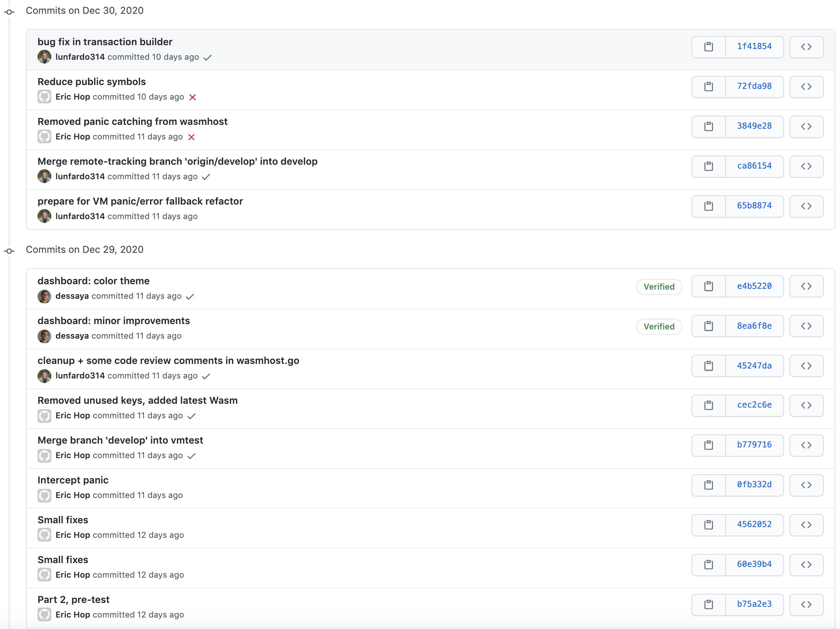This screenshot has width=840, height=629.
Task: Click dessaya avatar on color theme commit
Action: point(44,296)
